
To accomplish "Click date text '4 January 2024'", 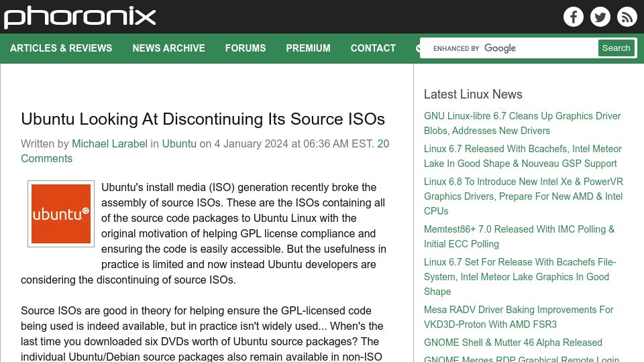I will tap(252, 143).
